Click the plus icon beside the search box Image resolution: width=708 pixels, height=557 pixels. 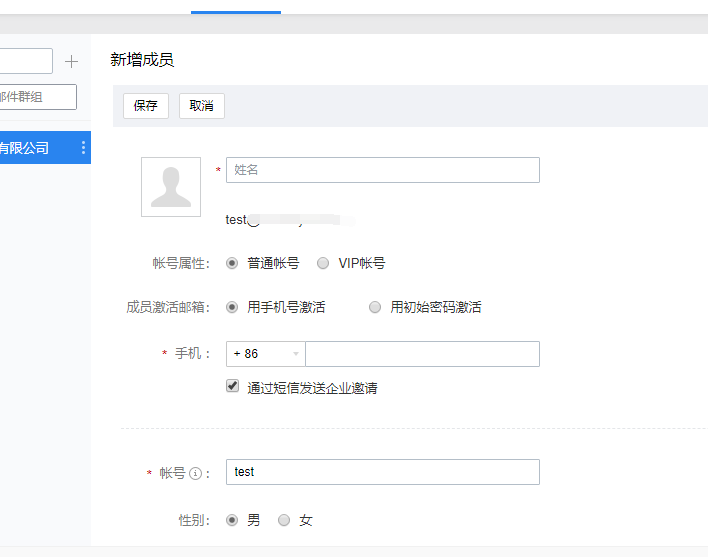71,62
